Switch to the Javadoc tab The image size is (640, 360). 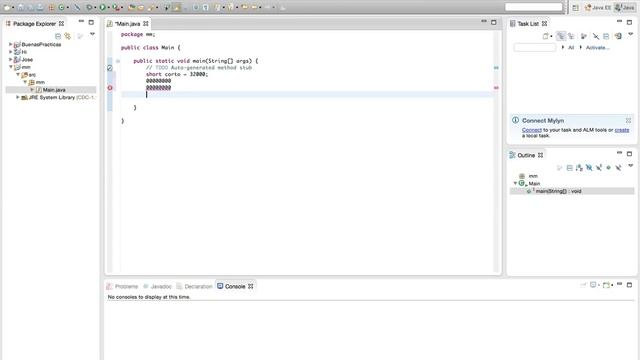click(157, 287)
